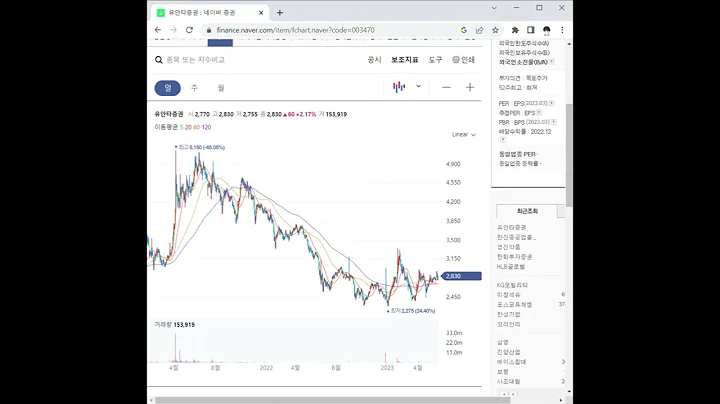
Task: Open HLB글로벌 in recent list
Action: coord(511,266)
